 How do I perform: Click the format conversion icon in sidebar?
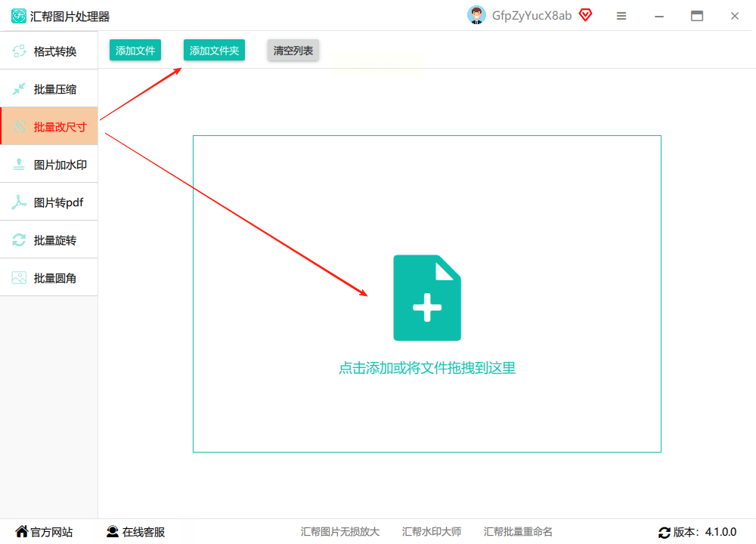[19, 51]
